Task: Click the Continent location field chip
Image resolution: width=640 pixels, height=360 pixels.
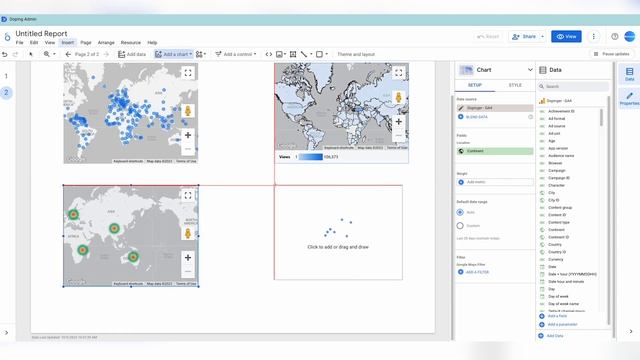Action: (x=495, y=151)
